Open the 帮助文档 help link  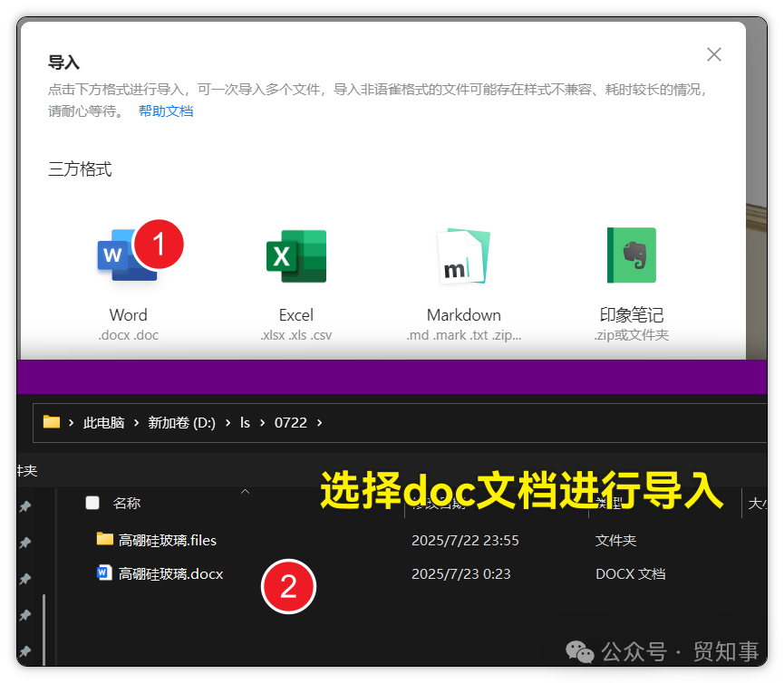click(166, 111)
